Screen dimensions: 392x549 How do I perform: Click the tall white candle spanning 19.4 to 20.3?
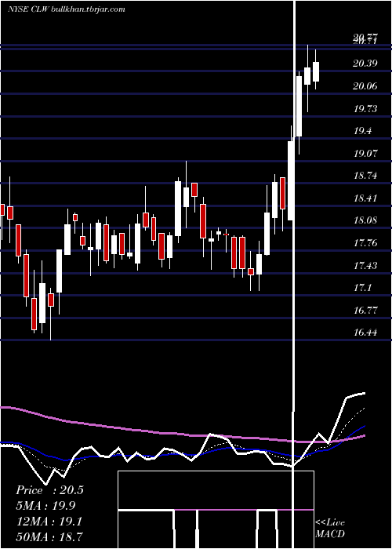click(x=299, y=106)
